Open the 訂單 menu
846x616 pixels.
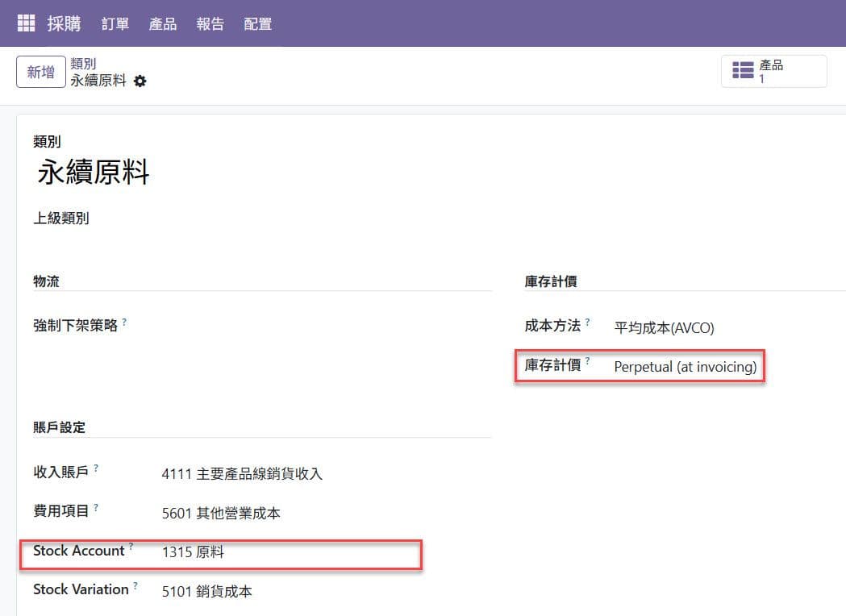115,24
